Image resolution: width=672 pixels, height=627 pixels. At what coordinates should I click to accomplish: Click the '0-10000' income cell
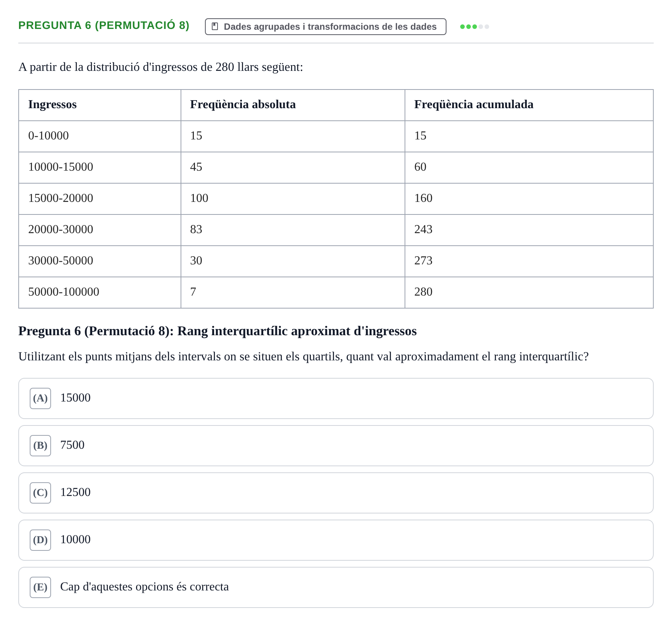(100, 136)
